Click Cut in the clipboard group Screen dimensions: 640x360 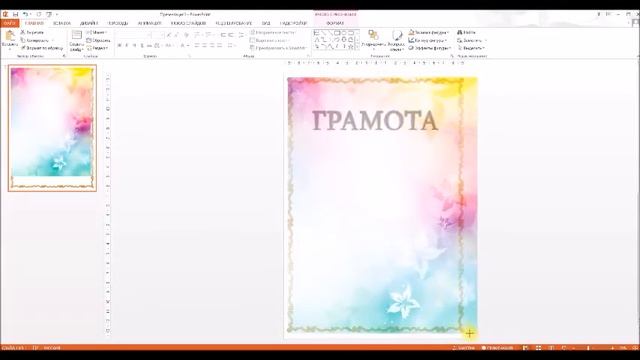pyautogui.click(x=32, y=32)
